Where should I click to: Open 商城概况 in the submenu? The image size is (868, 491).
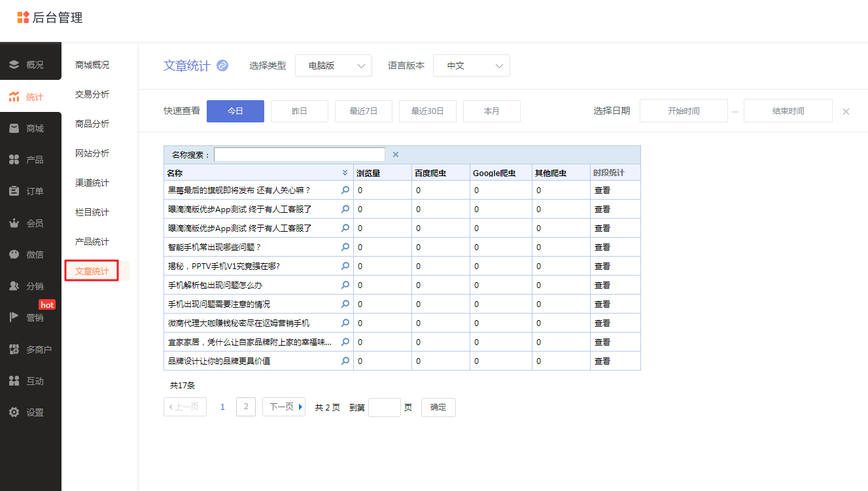pyautogui.click(x=92, y=65)
